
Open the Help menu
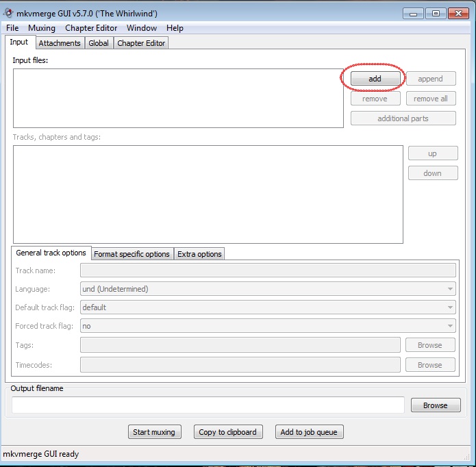(x=175, y=28)
